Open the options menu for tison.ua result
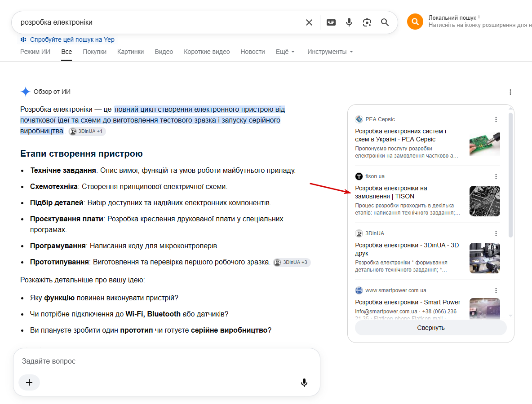Screen dimensions: 532x404 [496, 176]
